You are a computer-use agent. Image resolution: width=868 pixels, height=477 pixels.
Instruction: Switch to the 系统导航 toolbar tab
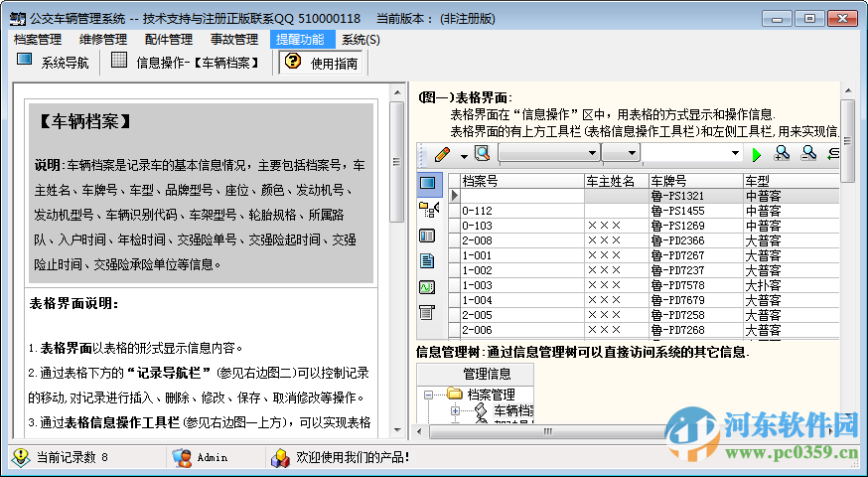coord(54,63)
